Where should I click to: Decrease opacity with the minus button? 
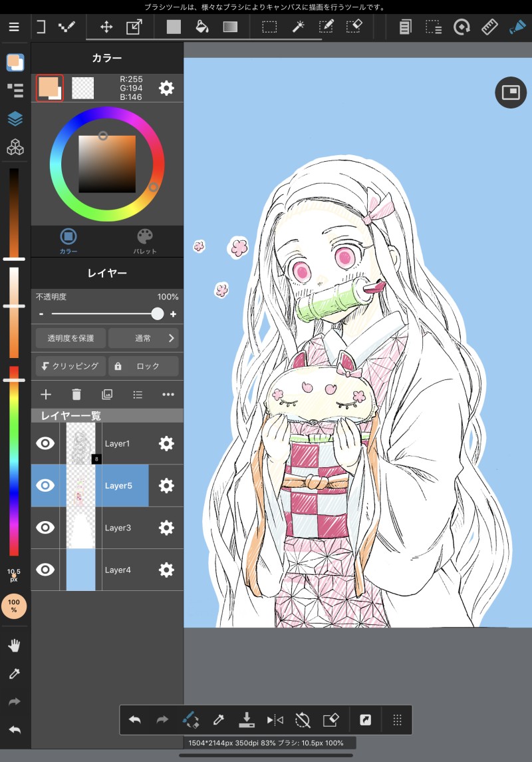[41, 314]
